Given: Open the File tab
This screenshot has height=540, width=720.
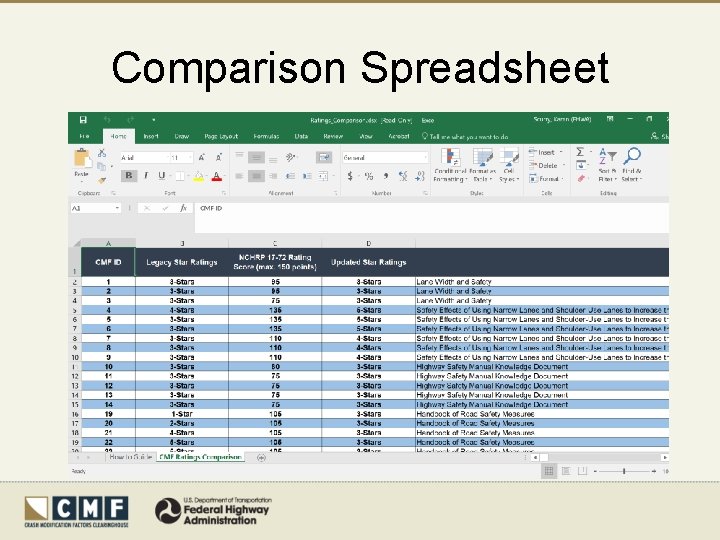Looking at the screenshot, I should pos(84,136).
